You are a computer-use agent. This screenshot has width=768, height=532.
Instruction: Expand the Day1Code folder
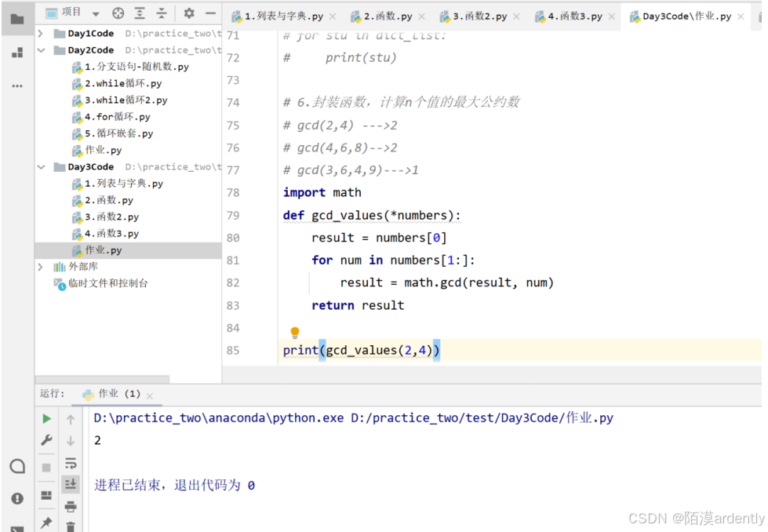41,33
